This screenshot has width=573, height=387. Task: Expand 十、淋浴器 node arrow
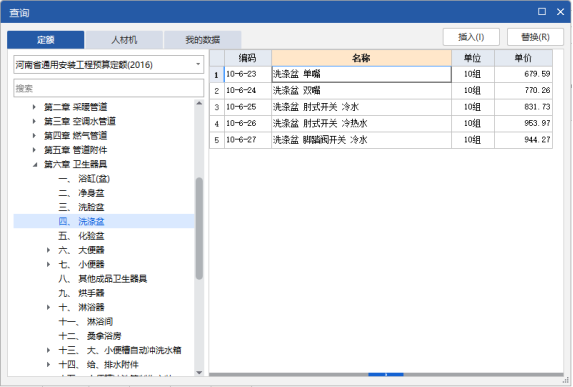coord(48,307)
